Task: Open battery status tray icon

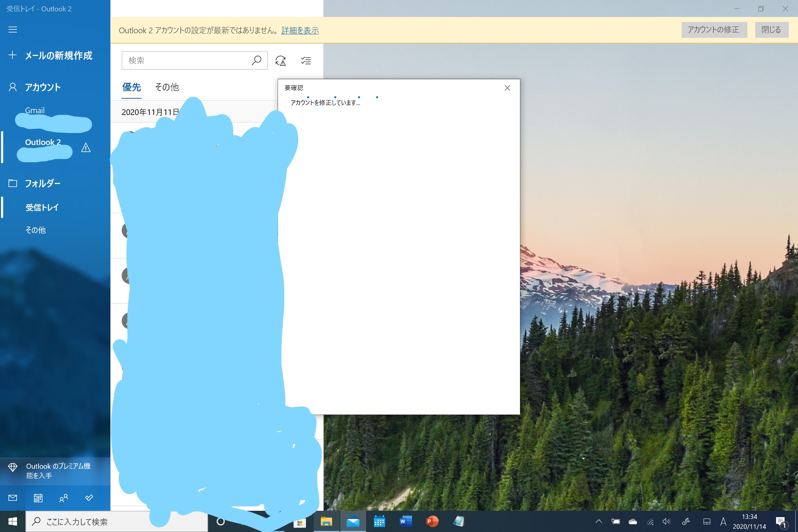Action: [x=616, y=521]
